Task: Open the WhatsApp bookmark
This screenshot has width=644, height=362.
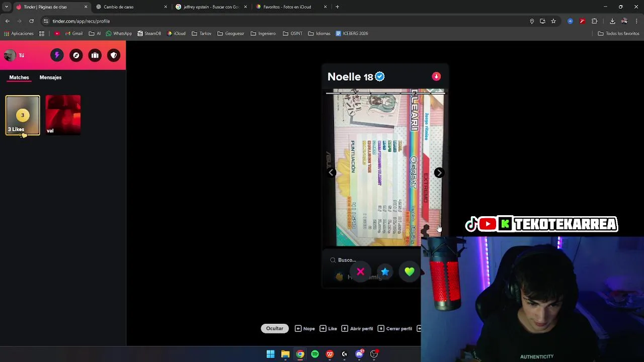Action: tap(119, 34)
